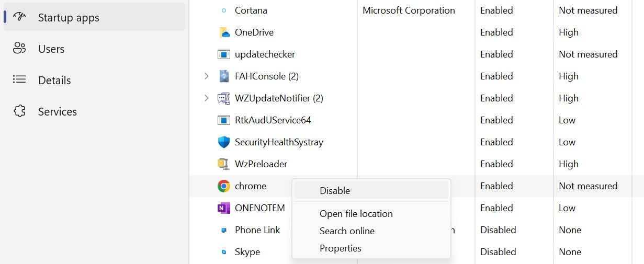Click the FAHConsole app icon
Viewport: 644px width, 264px height.
[224, 76]
